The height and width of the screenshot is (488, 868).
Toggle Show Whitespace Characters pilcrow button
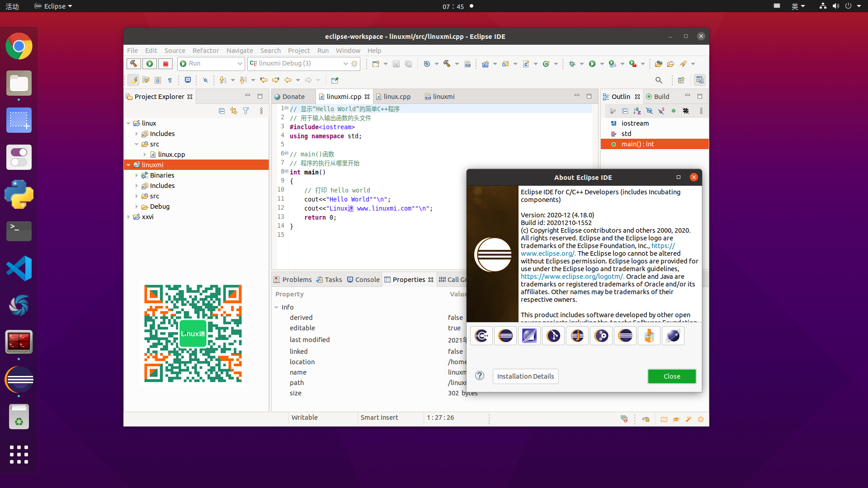[x=170, y=80]
